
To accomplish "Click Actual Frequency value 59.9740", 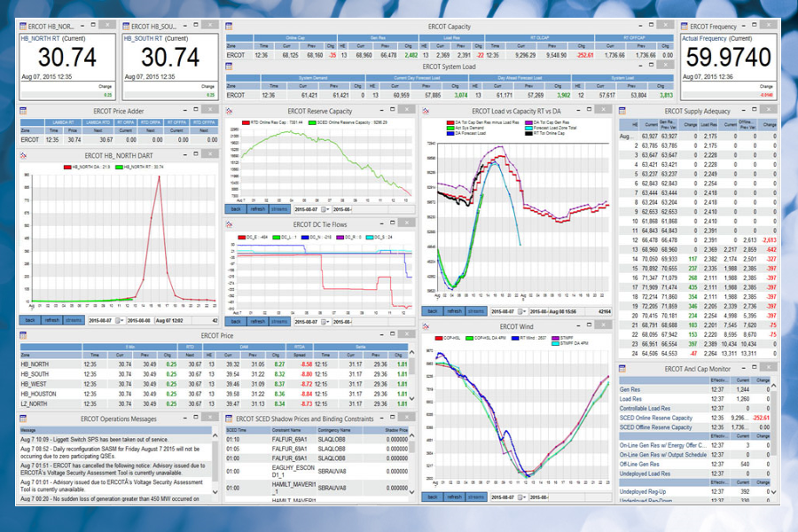I will tap(728, 57).
